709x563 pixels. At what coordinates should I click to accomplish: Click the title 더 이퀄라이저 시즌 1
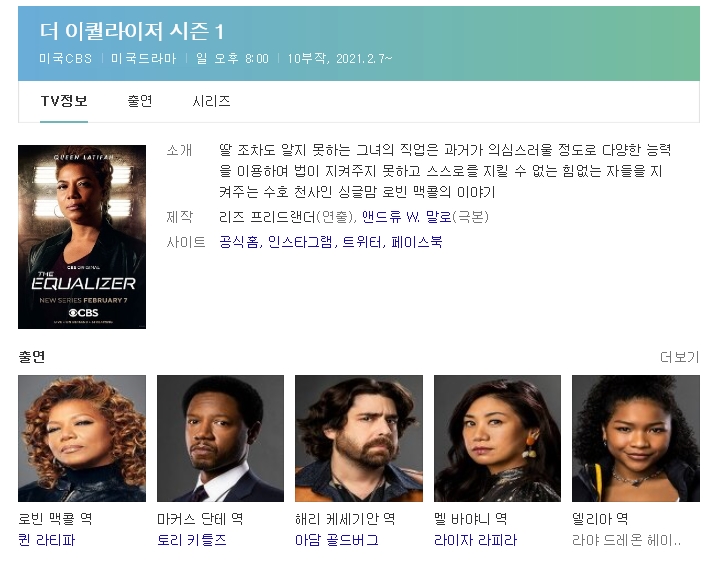132,31
